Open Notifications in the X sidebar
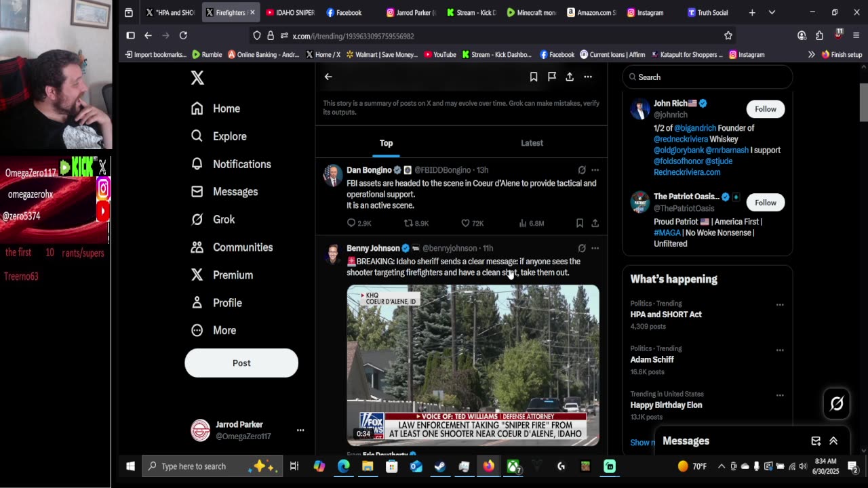 click(x=231, y=164)
